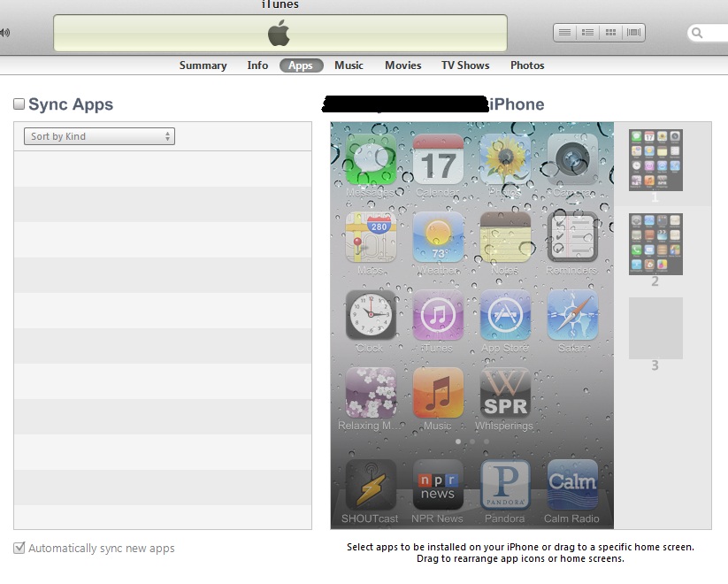Select the Weather app icon
The image size is (728, 584).
[x=438, y=237]
